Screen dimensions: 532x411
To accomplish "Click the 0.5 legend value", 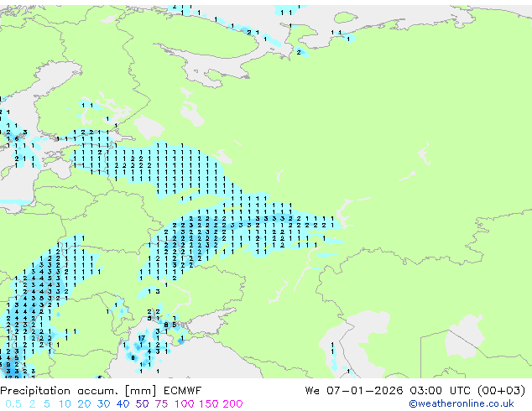I will [x=13, y=404].
